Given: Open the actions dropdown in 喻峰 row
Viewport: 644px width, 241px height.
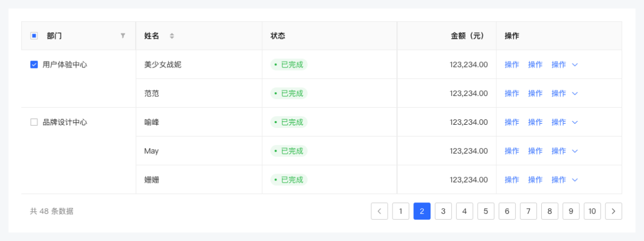Looking at the screenshot, I should [x=575, y=122].
